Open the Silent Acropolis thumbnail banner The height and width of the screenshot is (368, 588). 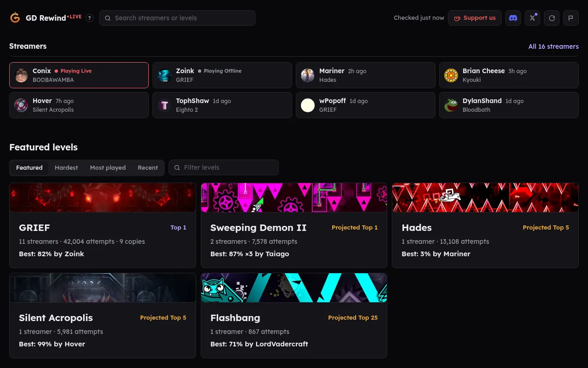pos(103,288)
